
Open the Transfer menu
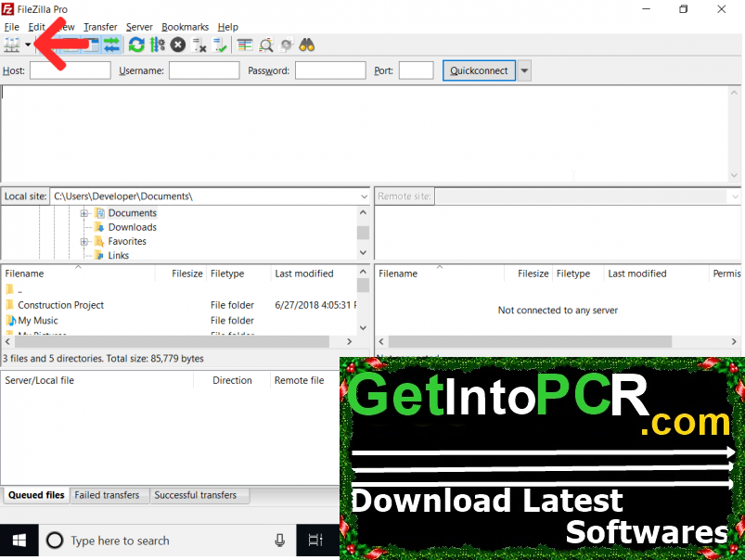(x=100, y=27)
